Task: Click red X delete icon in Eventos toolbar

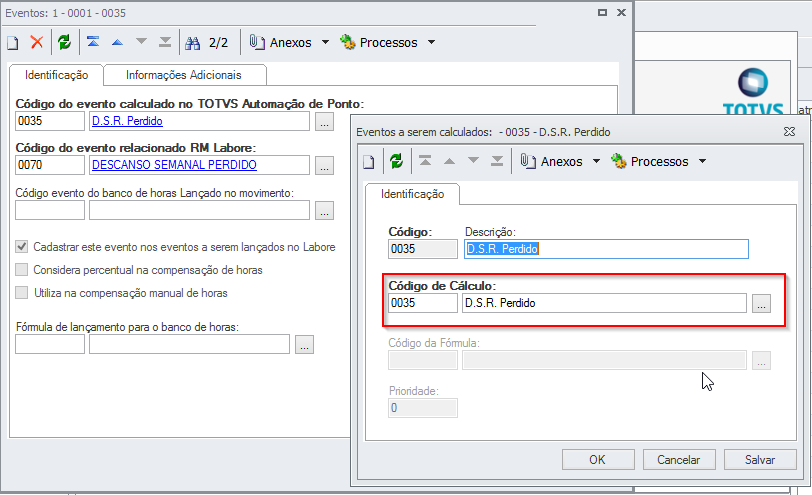Action: pyautogui.click(x=37, y=42)
